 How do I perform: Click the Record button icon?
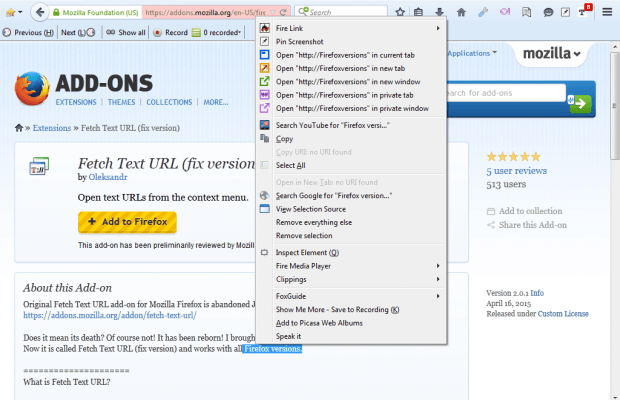(x=157, y=32)
